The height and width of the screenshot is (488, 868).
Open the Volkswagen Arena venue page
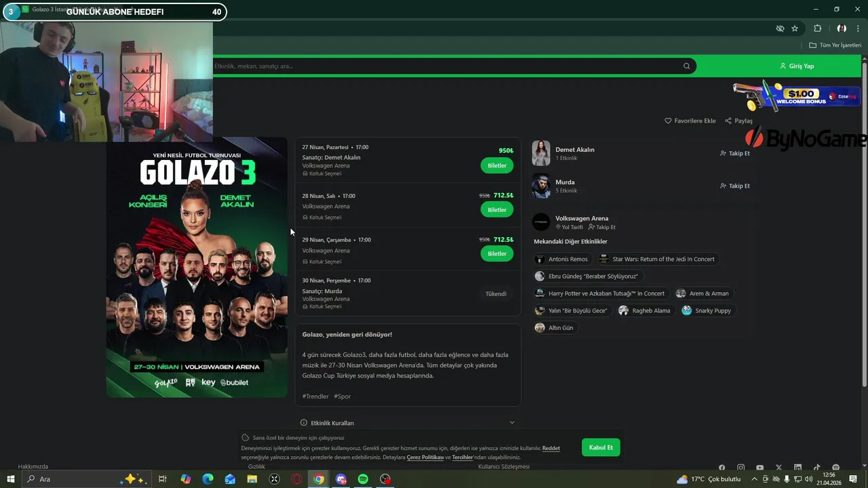pos(582,218)
